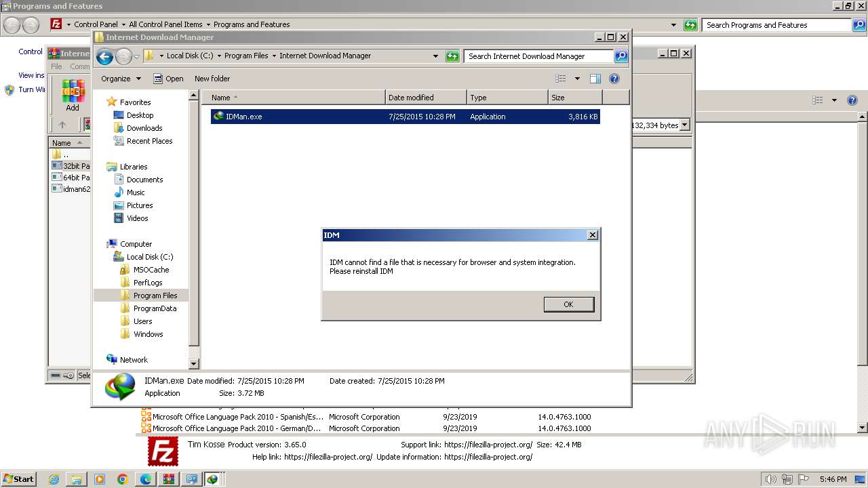Select Local Disk (C:) in tree
868x488 pixels.
pyautogui.click(x=150, y=257)
